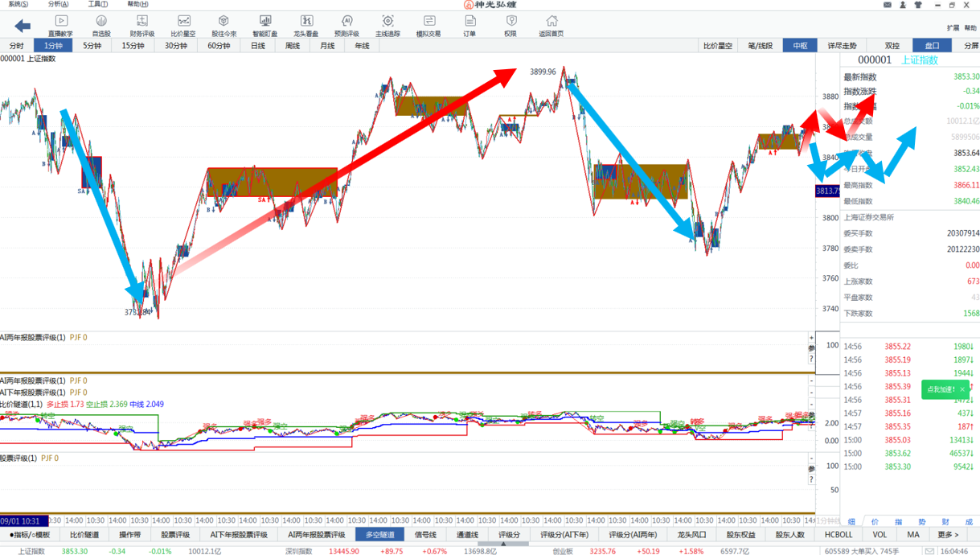Click the green 点我加速 button

point(941,389)
